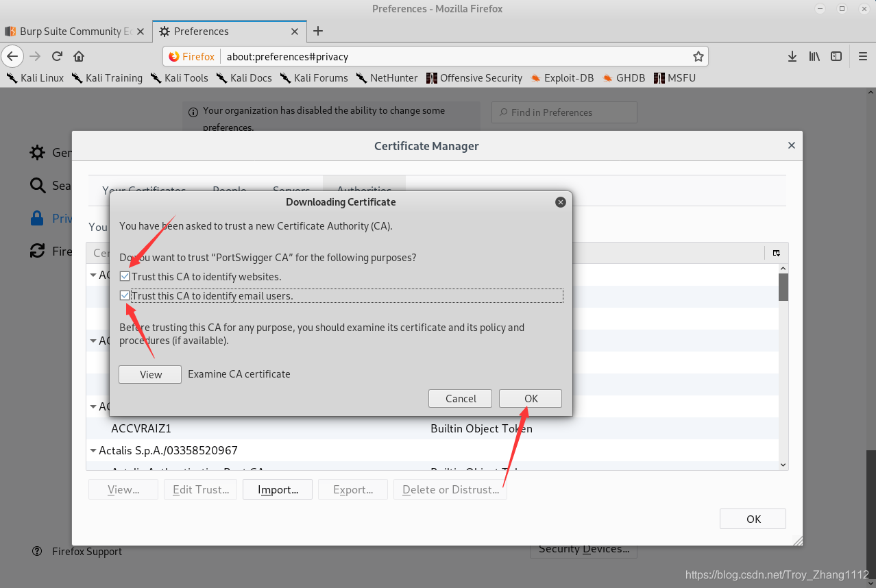Click the Security Devices... button
Screen dimensions: 876x588
tap(584, 549)
